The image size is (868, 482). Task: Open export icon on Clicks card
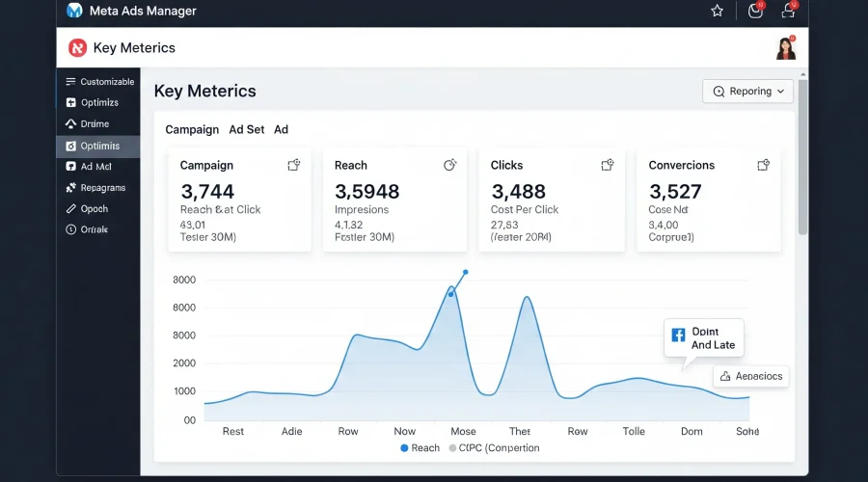tap(608, 165)
